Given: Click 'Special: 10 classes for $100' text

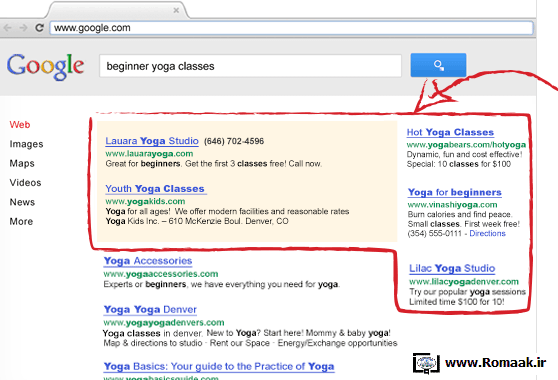Looking at the screenshot, I should point(459,164).
